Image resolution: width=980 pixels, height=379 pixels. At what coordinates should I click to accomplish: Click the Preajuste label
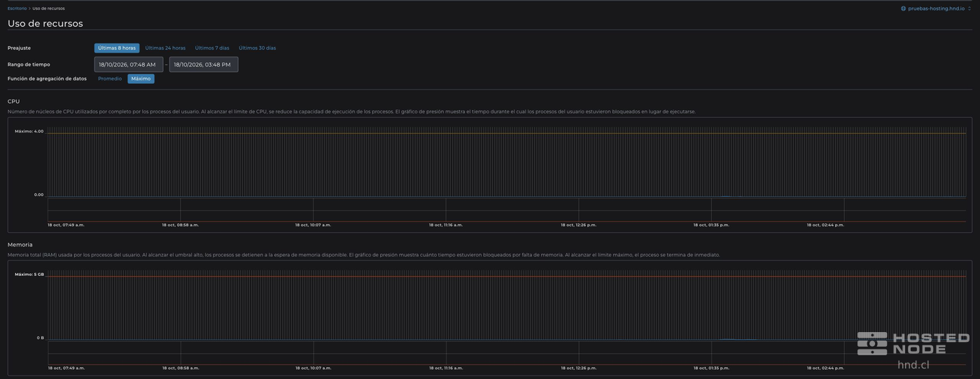coord(19,48)
